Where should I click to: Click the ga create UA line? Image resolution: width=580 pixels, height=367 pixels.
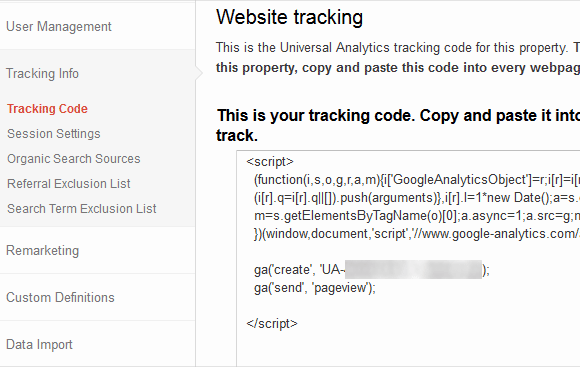(372, 270)
